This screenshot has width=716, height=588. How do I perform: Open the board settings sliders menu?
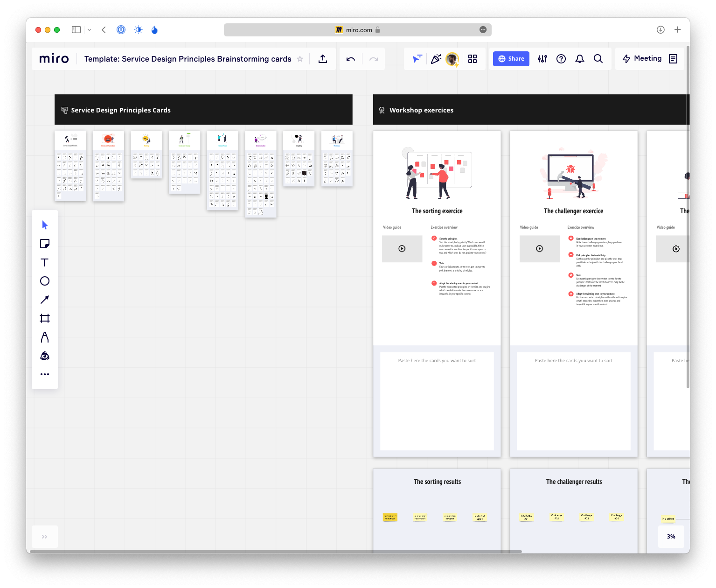click(x=542, y=59)
